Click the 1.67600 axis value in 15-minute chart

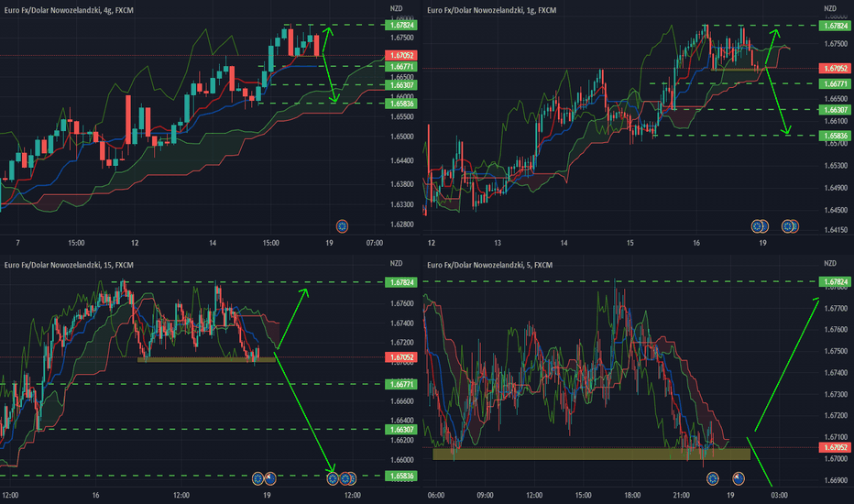point(401,303)
